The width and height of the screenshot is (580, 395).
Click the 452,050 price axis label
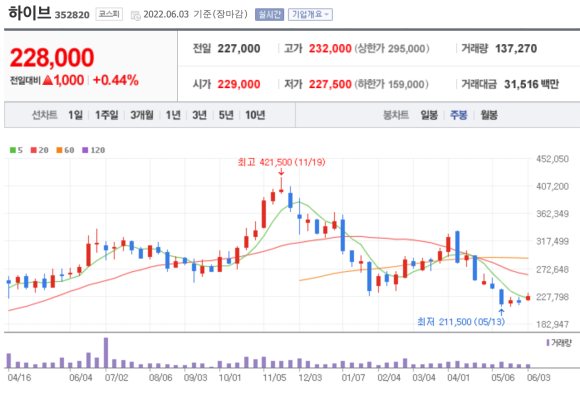553,159
